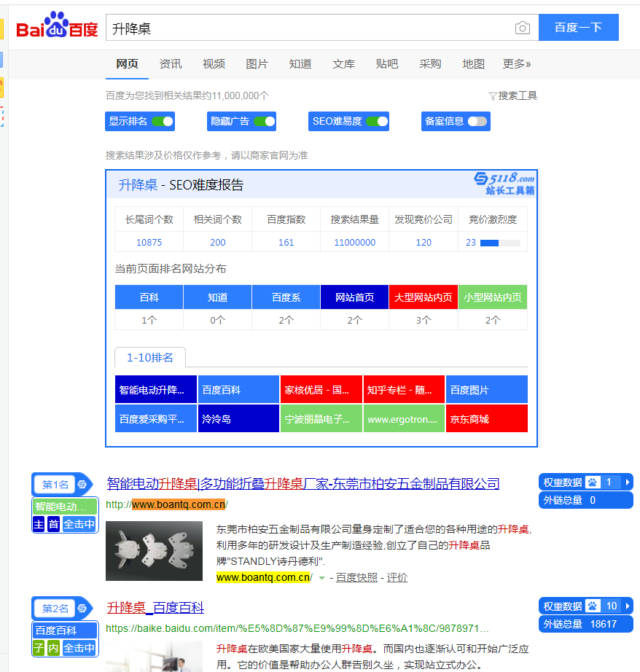This screenshot has width=640, height=672.
Task: Click the 长尾词个数 value 10875
Action: (x=149, y=243)
